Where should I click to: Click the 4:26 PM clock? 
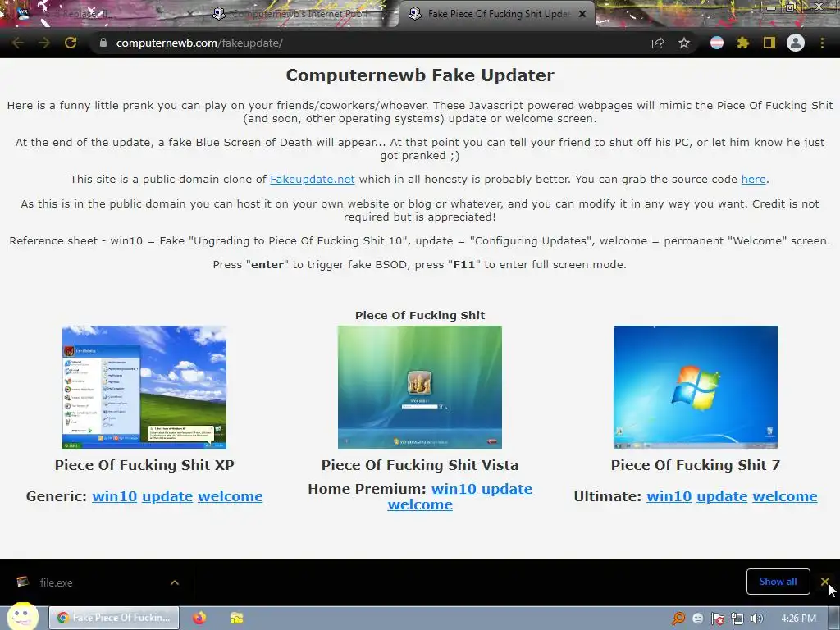(x=798, y=619)
